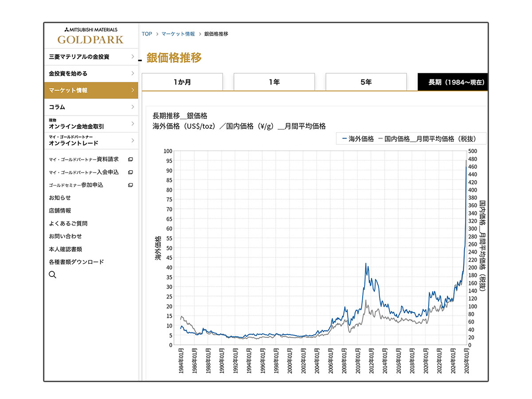Screen dimensions: 532x399
Task: Expand the コラム section chevron
Action: tap(132, 107)
